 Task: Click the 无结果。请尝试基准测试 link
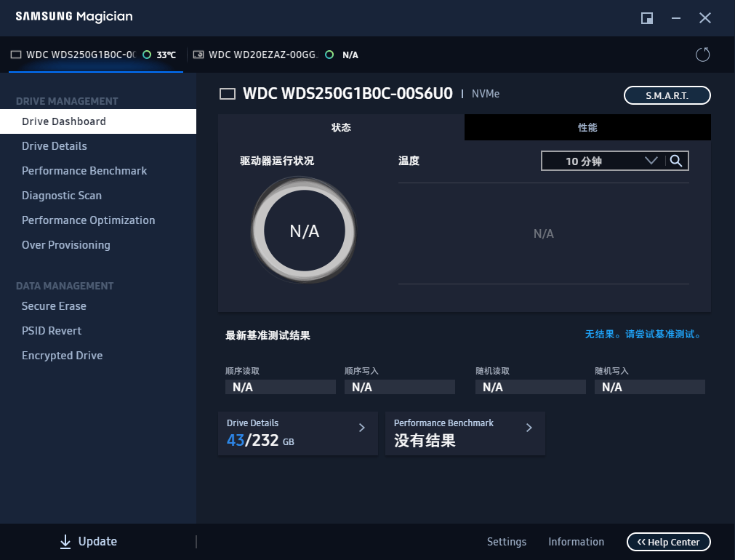(643, 335)
